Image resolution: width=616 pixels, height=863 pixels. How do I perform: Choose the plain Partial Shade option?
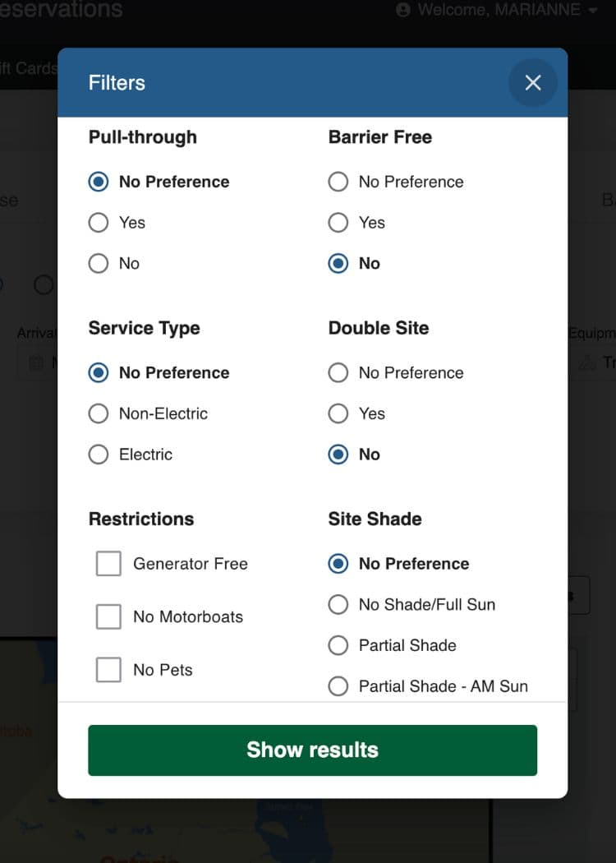(x=338, y=645)
